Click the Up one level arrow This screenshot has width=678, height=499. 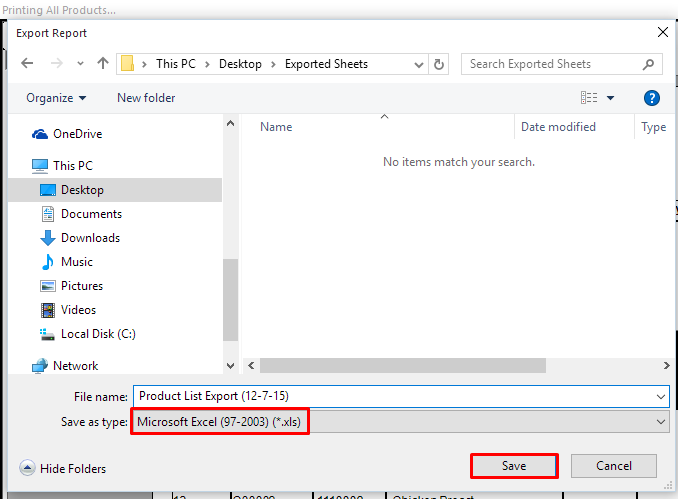coord(103,64)
